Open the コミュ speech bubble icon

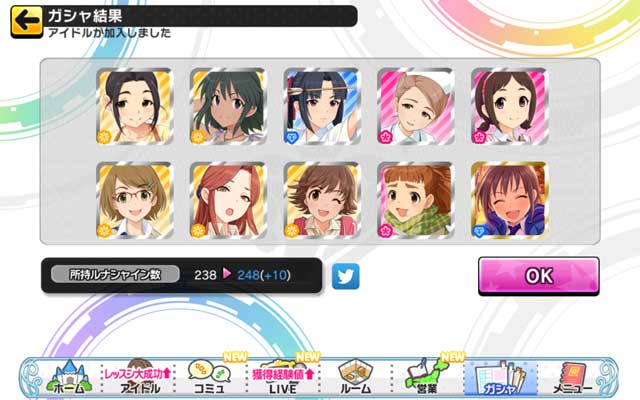pos(209,377)
